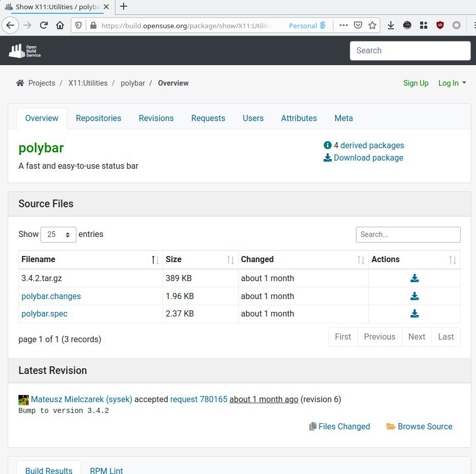The height and width of the screenshot is (474, 476).
Task: Sort table by Filename column
Action: click(x=90, y=260)
